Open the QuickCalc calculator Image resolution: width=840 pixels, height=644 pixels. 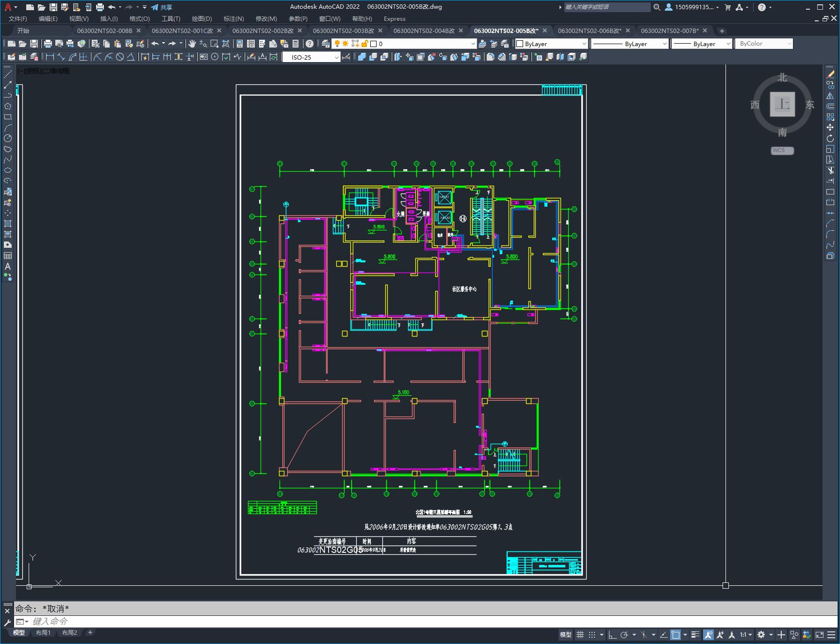point(296,44)
